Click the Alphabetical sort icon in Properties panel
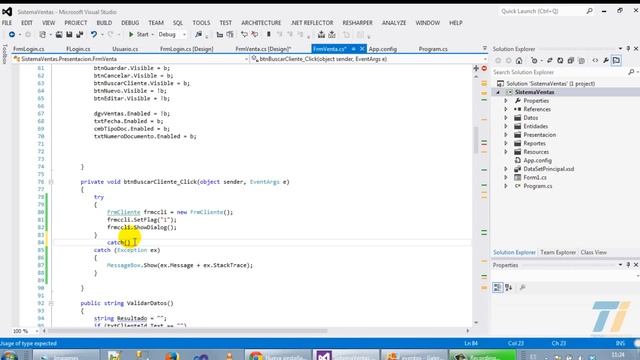This screenshot has height=360, width=640. pos(509,288)
